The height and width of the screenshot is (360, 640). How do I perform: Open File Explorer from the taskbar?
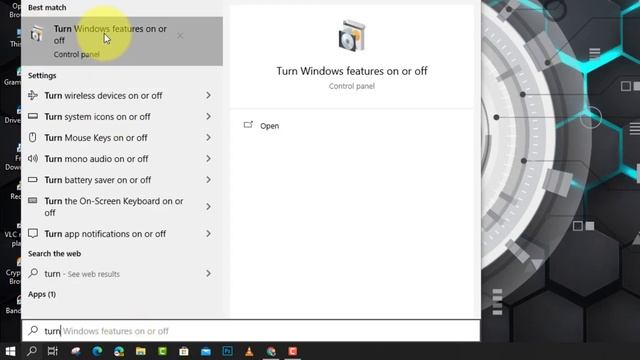(x=141, y=351)
